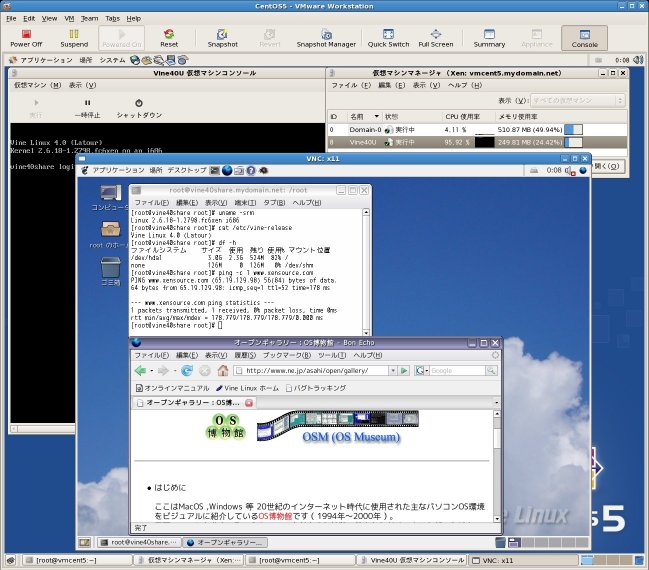Open システム menu in CentOS panel
This screenshot has width=649, height=570.
pos(112,60)
